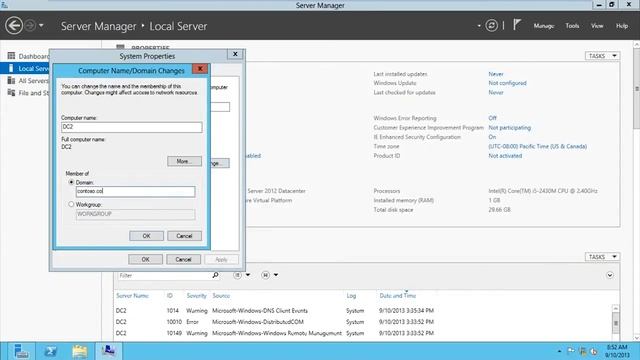Image resolution: width=640 pixels, height=360 pixels.
Task: Click the All Servers icon
Action: pos(11,80)
